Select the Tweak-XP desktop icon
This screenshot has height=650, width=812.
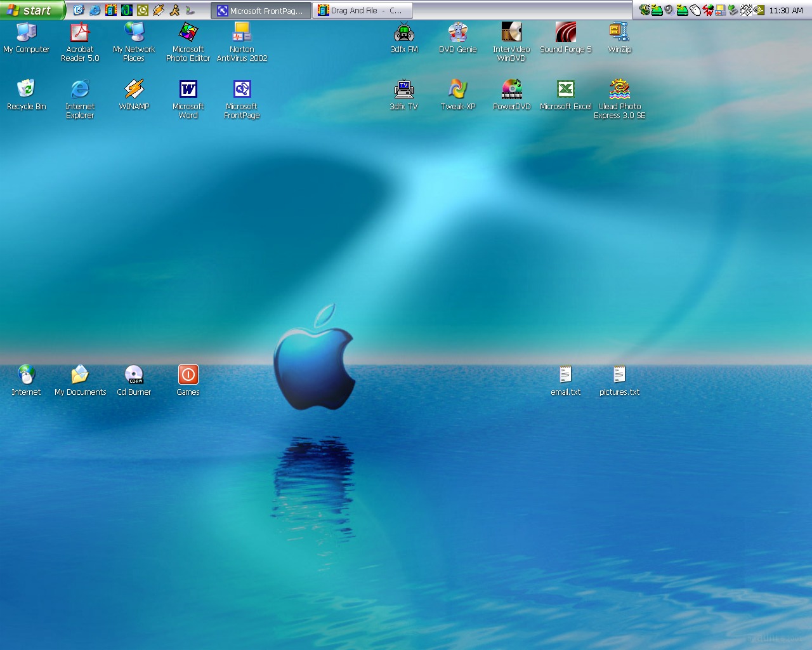458,95
